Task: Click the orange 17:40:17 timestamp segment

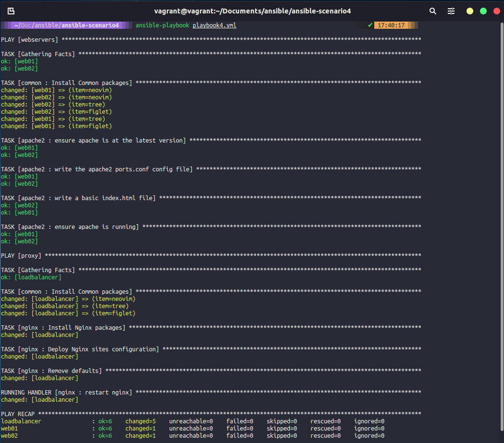Action: tap(391, 25)
